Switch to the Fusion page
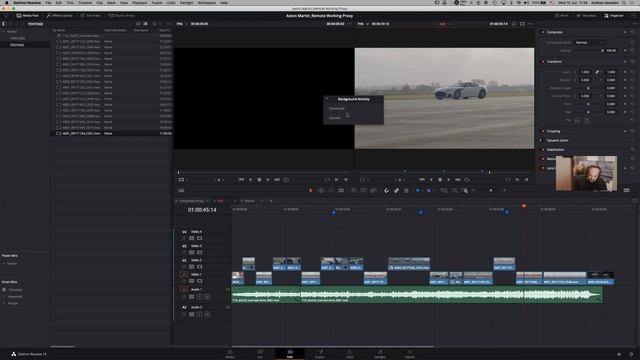 click(320, 354)
